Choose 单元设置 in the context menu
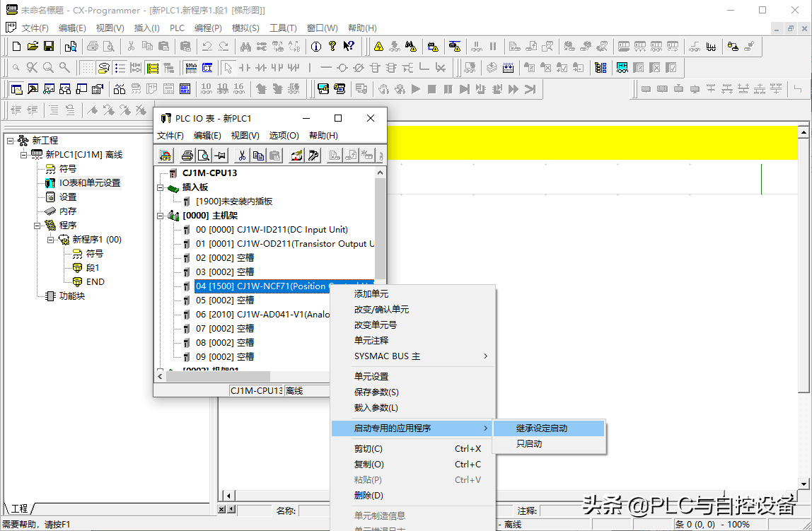Image resolution: width=812 pixels, height=531 pixels. pos(371,377)
